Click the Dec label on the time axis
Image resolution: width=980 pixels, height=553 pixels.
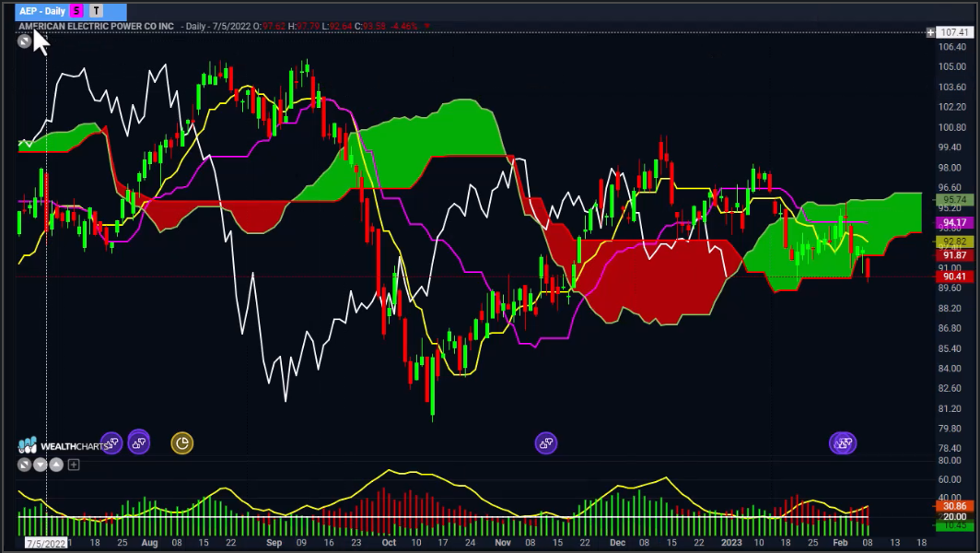(x=617, y=543)
